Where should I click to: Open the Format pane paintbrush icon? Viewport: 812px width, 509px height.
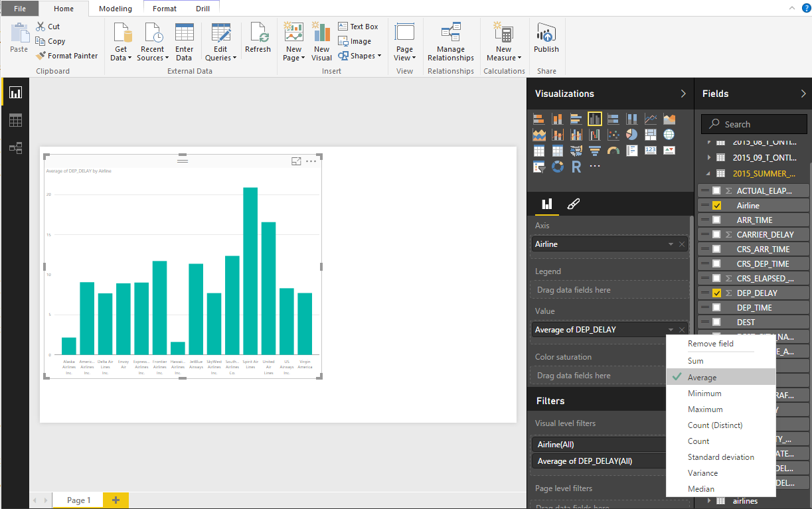573,204
